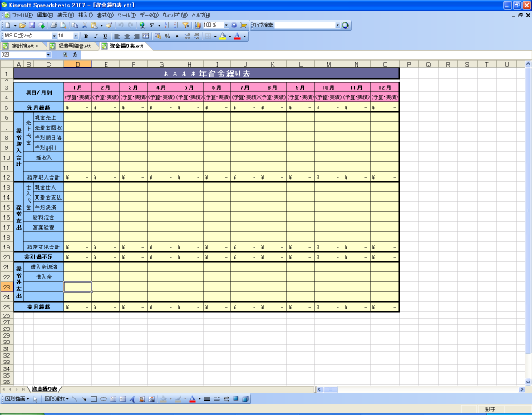Open the Name Box dropdown arrow
This screenshot has width=532, height=415.
point(48,55)
